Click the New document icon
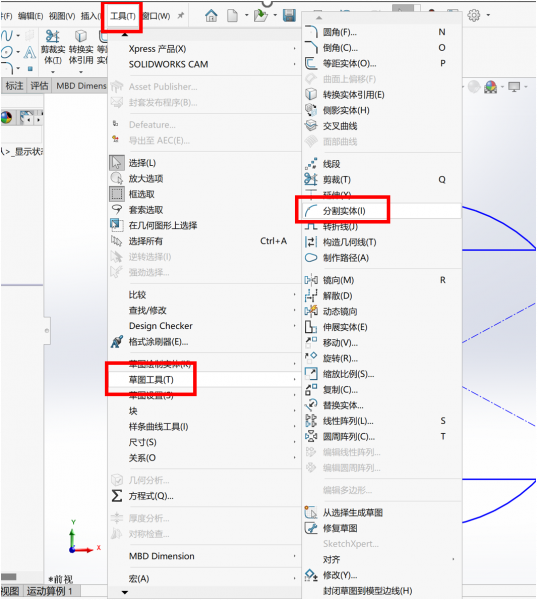Image resolution: width=537 pixels, height=600 pixels. tap(232, 16)
